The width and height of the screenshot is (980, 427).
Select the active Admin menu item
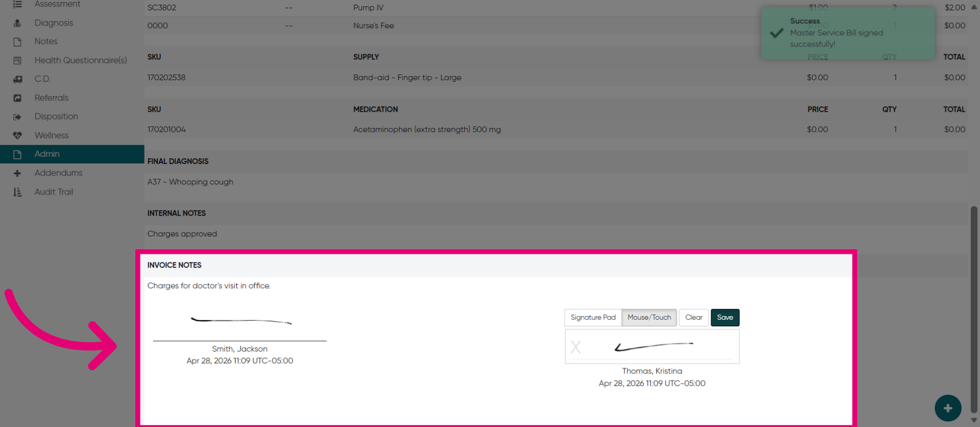pyautogui.click(x=72, y=154)
